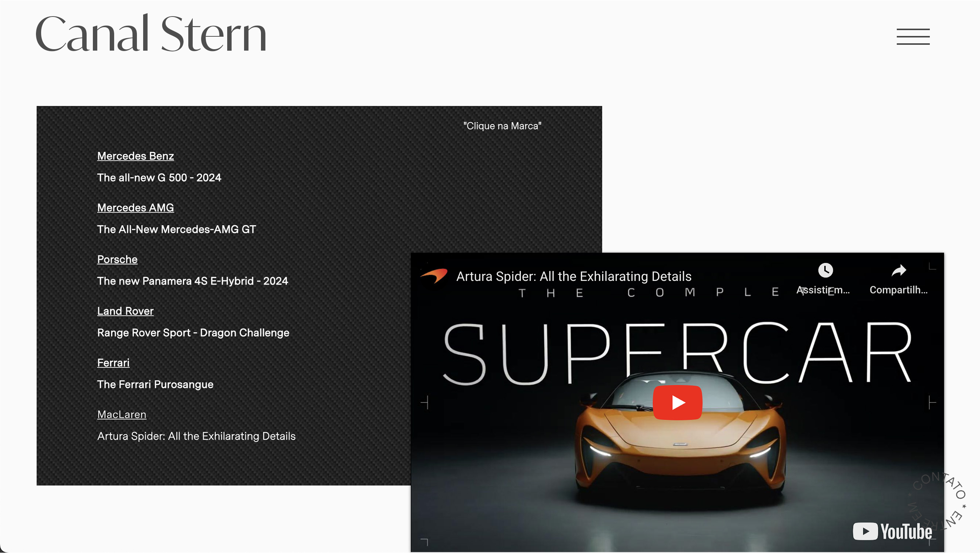Open the Ferrari brand link
Image resolution: width=980 pixels, height=553 pixels.
[x=113, y=363]
